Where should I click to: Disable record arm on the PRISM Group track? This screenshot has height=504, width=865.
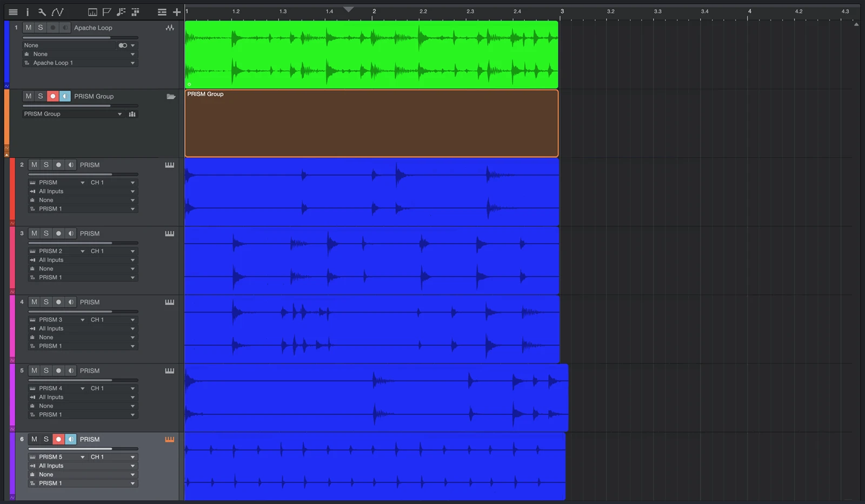[52, 96]
